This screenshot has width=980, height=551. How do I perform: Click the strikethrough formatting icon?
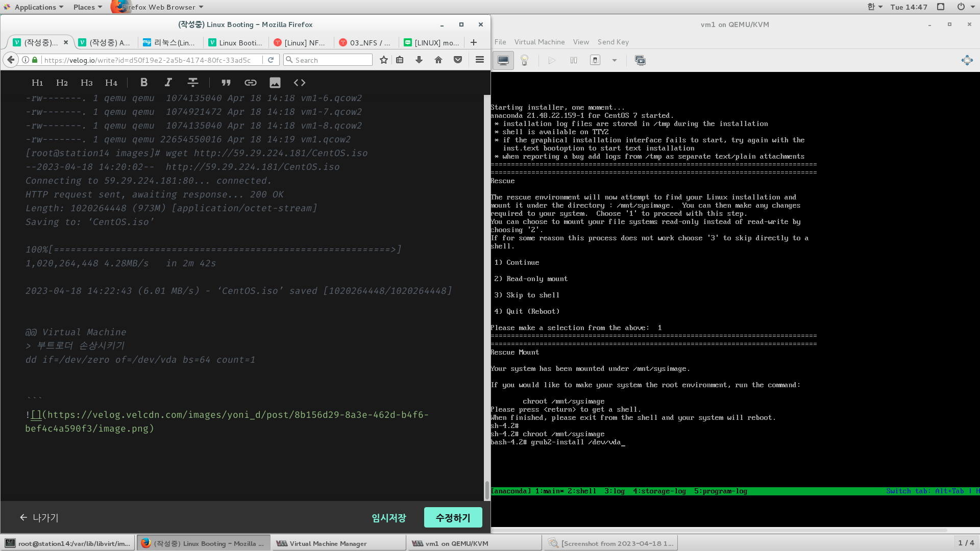[192, 83]
